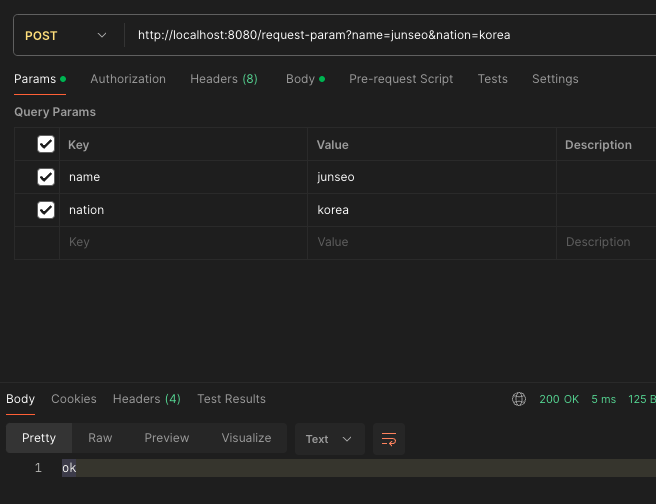The width and height of the screenshot is (656, 504).
Task: Click the 200 OK status
Action: (x=559, y=399)
